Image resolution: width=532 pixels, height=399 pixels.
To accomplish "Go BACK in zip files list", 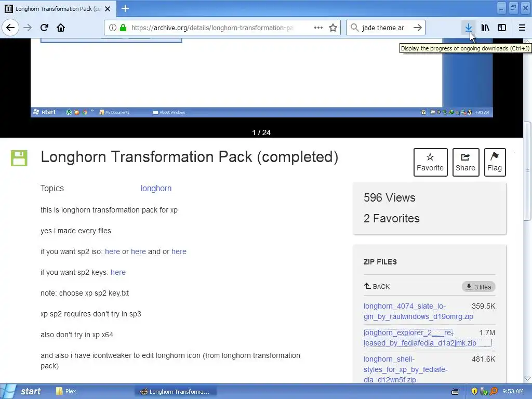I will [377, 286].
